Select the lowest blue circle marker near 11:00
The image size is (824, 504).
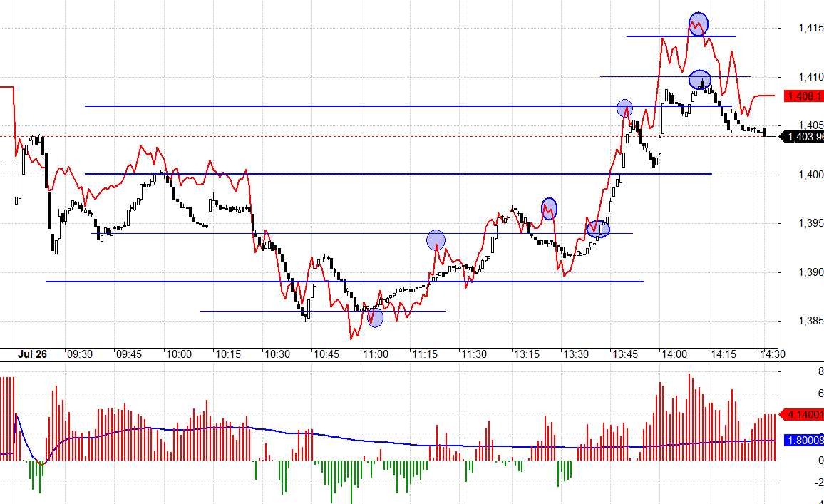coord(375,317)
